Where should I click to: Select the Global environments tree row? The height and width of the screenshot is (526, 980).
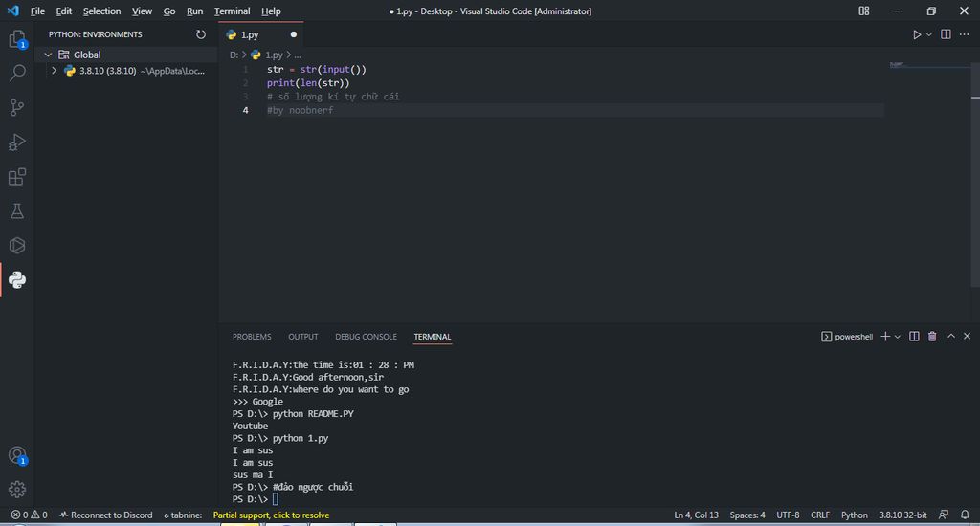point(126,55)
